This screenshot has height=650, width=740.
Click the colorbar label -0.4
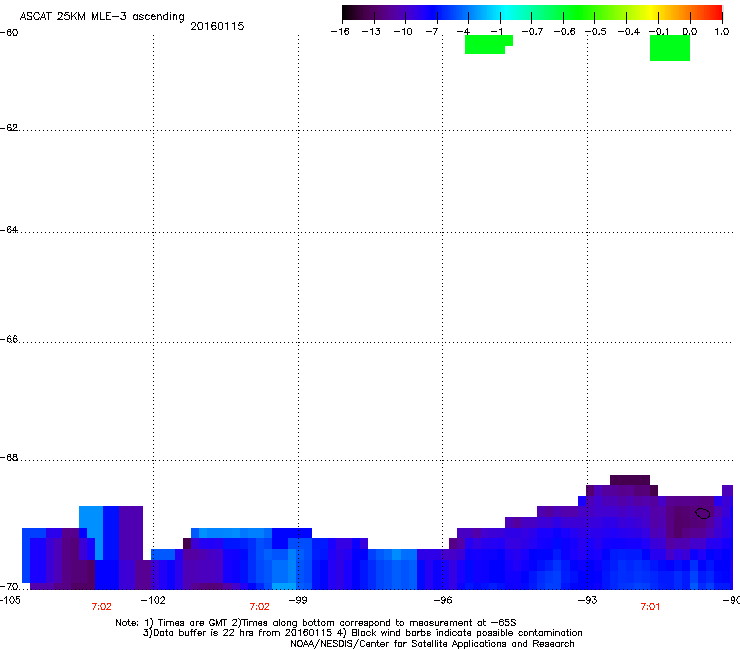coord(629,32)
